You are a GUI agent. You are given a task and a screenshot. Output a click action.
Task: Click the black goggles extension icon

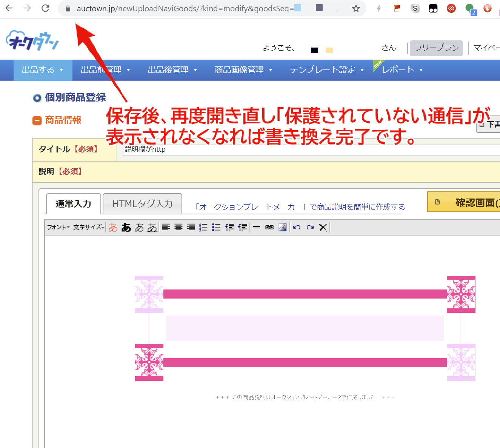coord(433,8)
